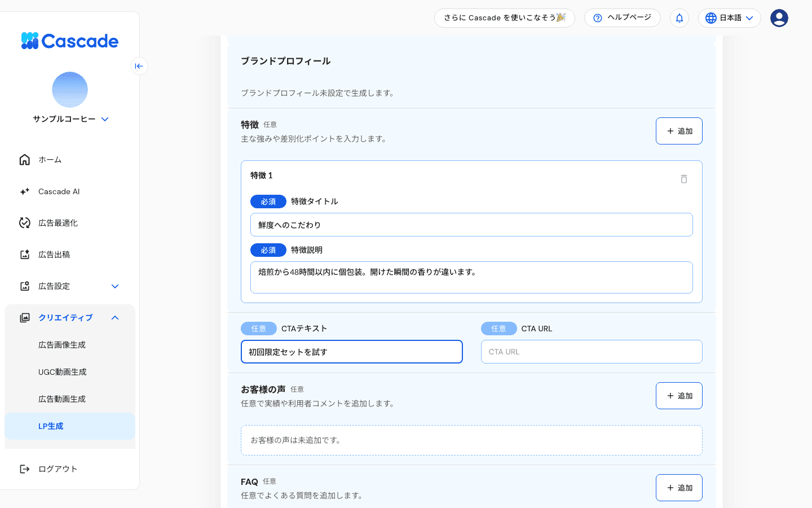Open the ヘルプページ button
Viewport: 812px width, 508px height.
click(x=623, y=17)
